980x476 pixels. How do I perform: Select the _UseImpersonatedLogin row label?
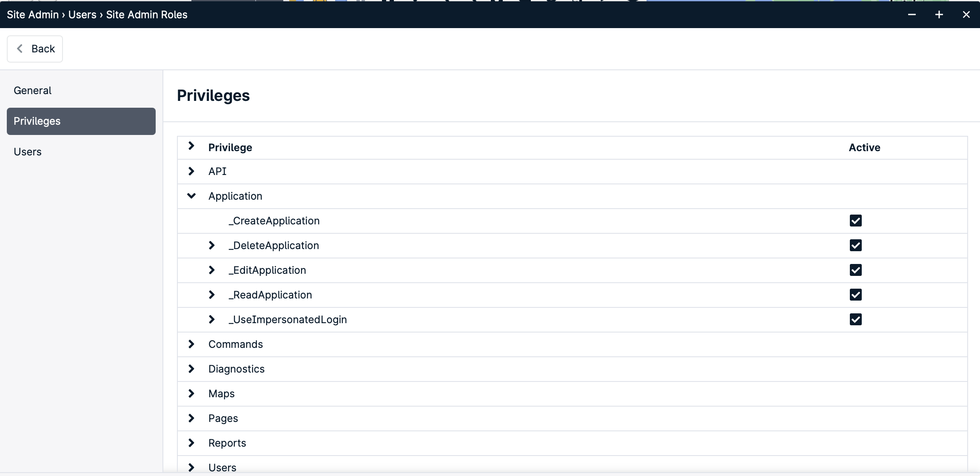[x=288, y=319]
